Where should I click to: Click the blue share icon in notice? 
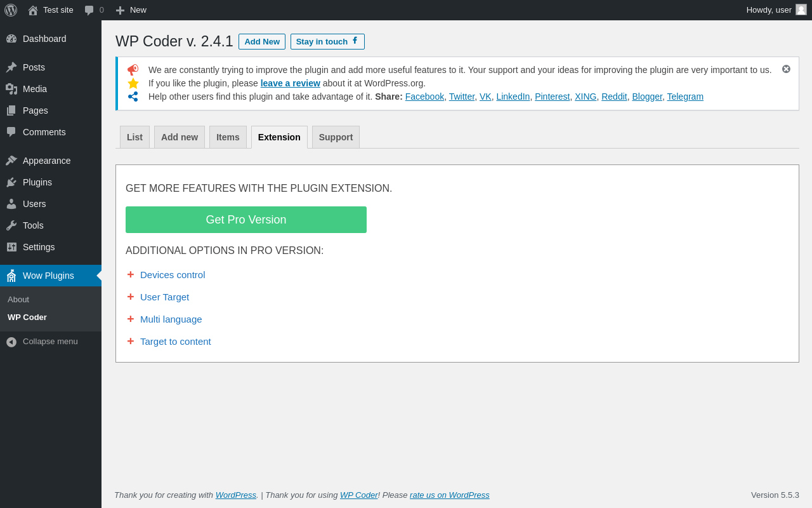click(133, 97)
